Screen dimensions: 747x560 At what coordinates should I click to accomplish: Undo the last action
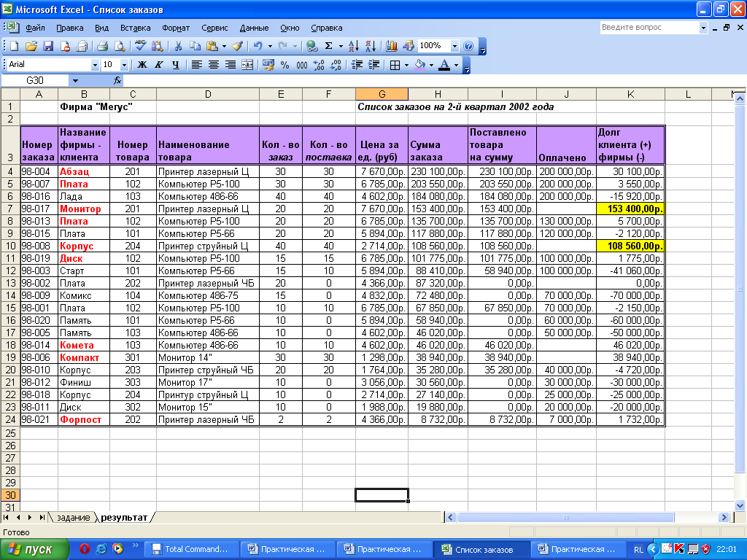coord(258,46)
